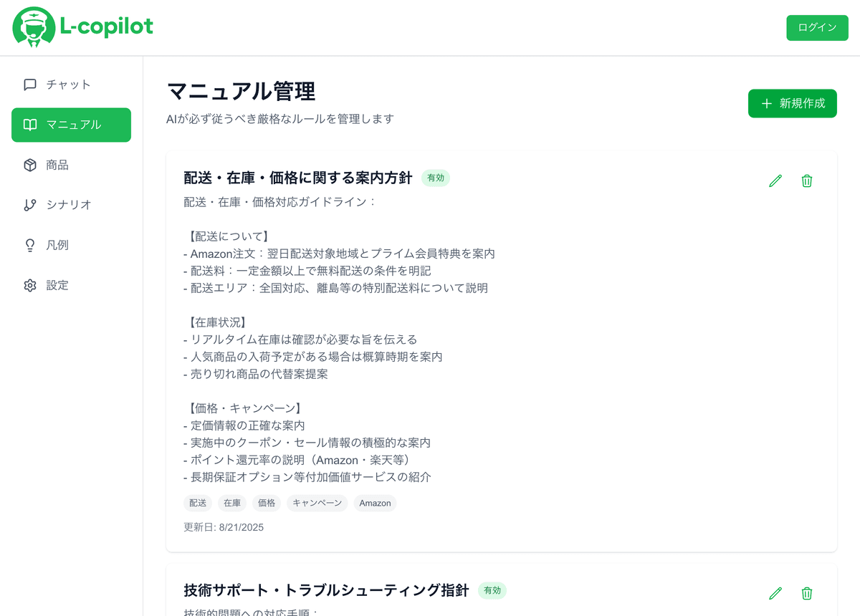Delete the 技術サポート manual with the trash icon
The image size is (860, 616).
pos(806,593)
